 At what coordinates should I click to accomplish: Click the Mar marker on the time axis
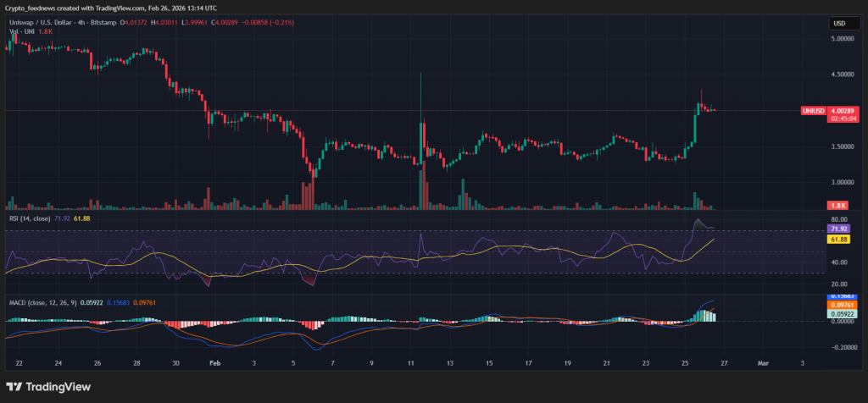(x=762, y=362)
